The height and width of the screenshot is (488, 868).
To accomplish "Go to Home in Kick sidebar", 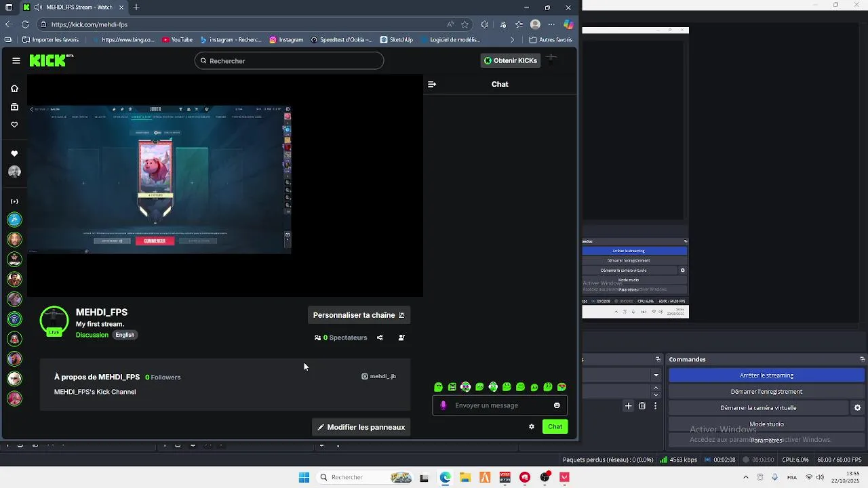I will [14, 89].
